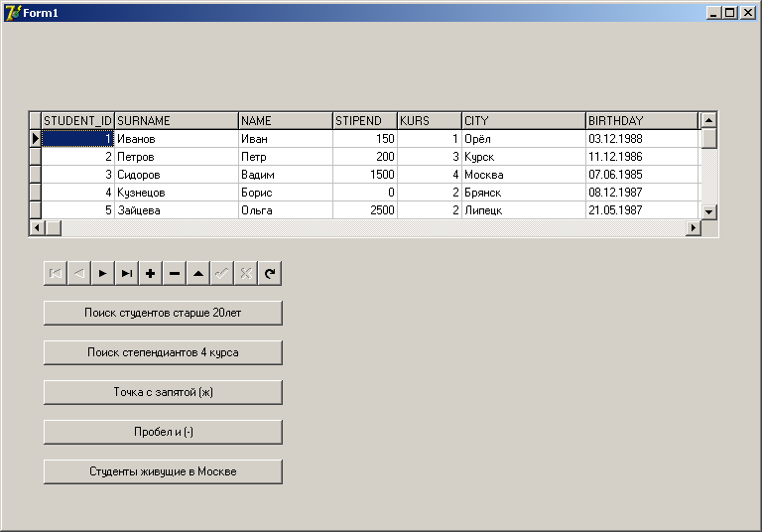
Task: Select birthday cell '07.06.1985'
Action: (x=642, y=175)
